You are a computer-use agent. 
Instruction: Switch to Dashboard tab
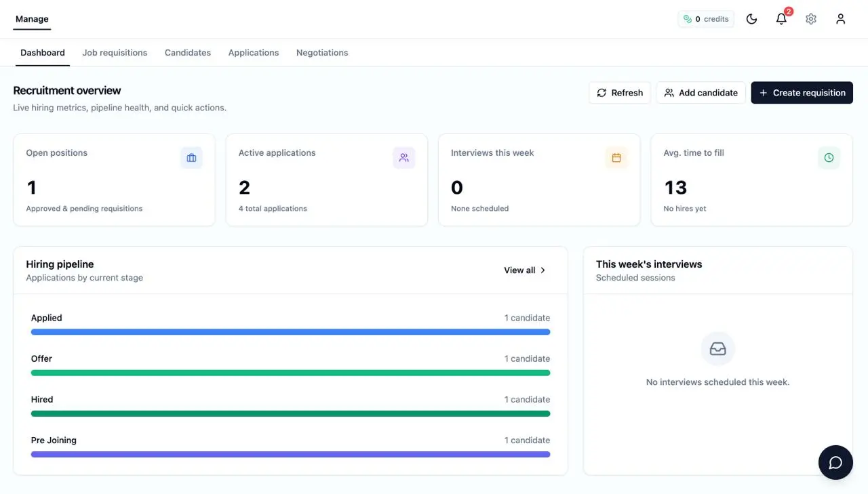[x=43, y=53]
